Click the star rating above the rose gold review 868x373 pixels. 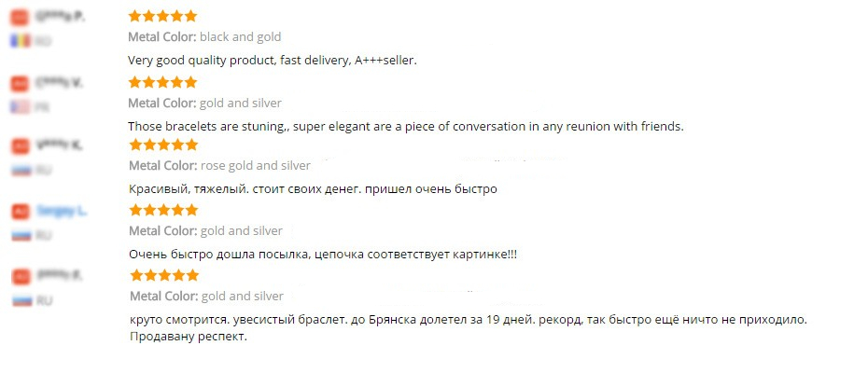pyautogui.click(x=162, y=145)
